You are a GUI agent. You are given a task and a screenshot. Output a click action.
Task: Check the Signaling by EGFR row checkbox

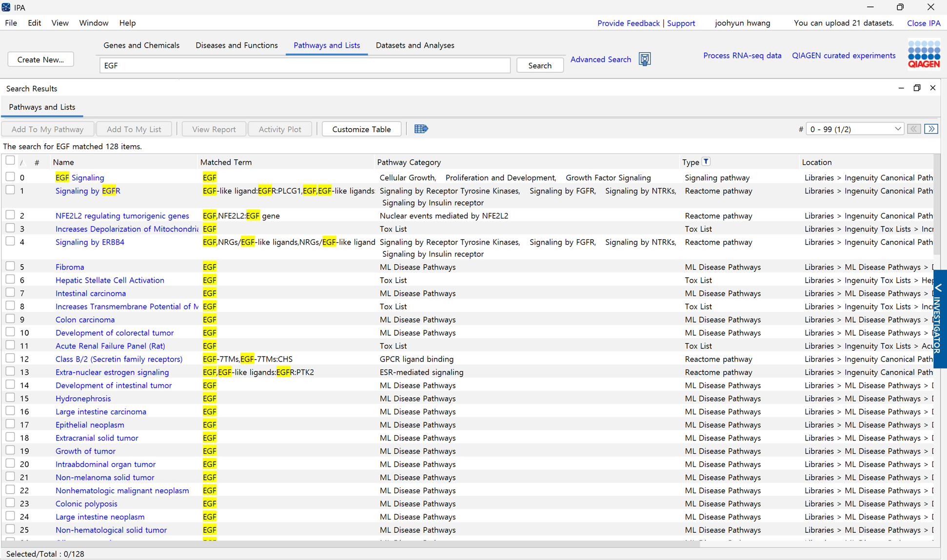pyautogui.click(x=10, y=190)
